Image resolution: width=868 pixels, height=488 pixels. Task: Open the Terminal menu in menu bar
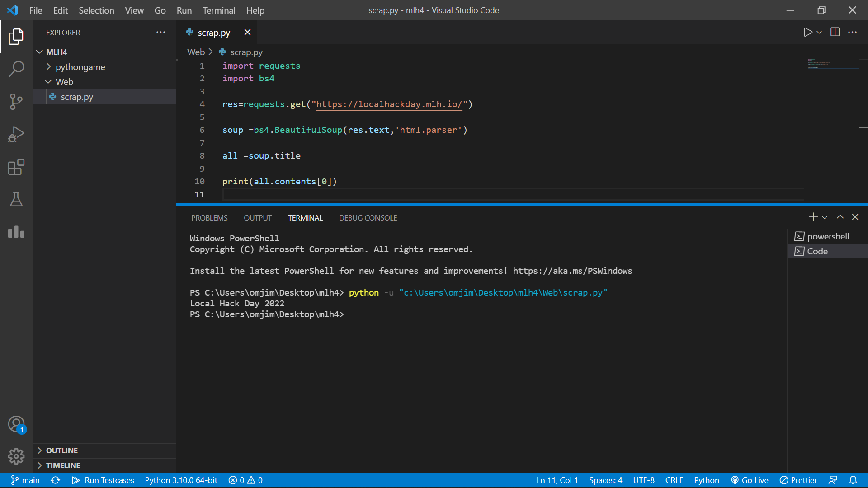click(x=219, y=10)
